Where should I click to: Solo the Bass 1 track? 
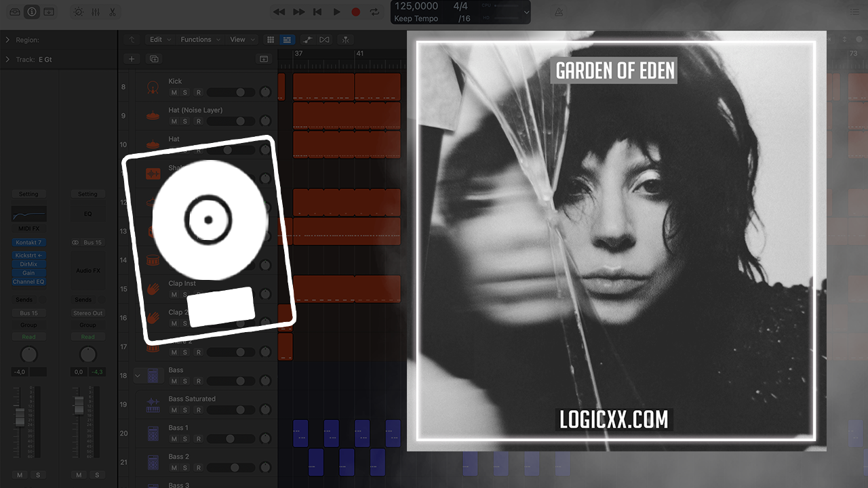(x=185, y=439)
